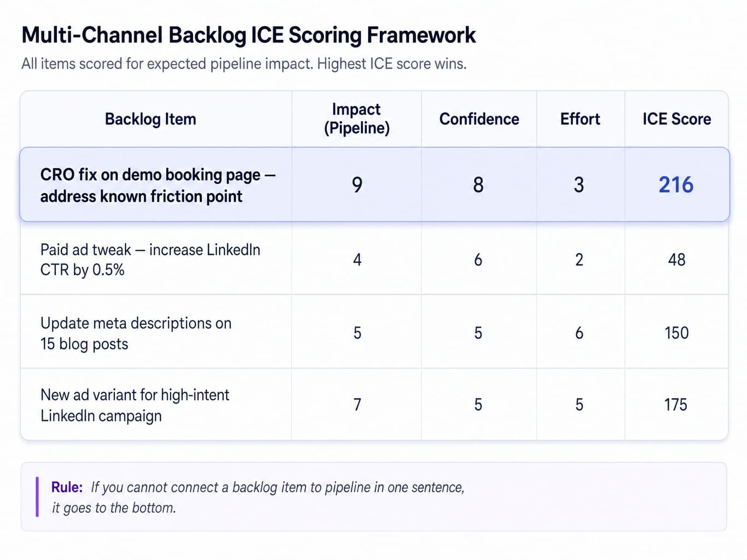Click the bold "Rule:" label
This screenshot has width=747, height=560.
67,487
